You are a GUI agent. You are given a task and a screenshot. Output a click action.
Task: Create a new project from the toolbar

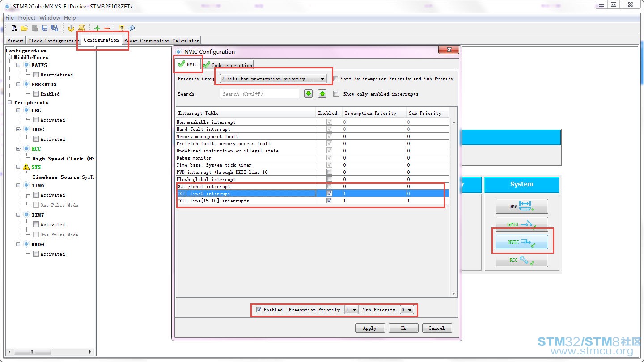pos(15,28)
